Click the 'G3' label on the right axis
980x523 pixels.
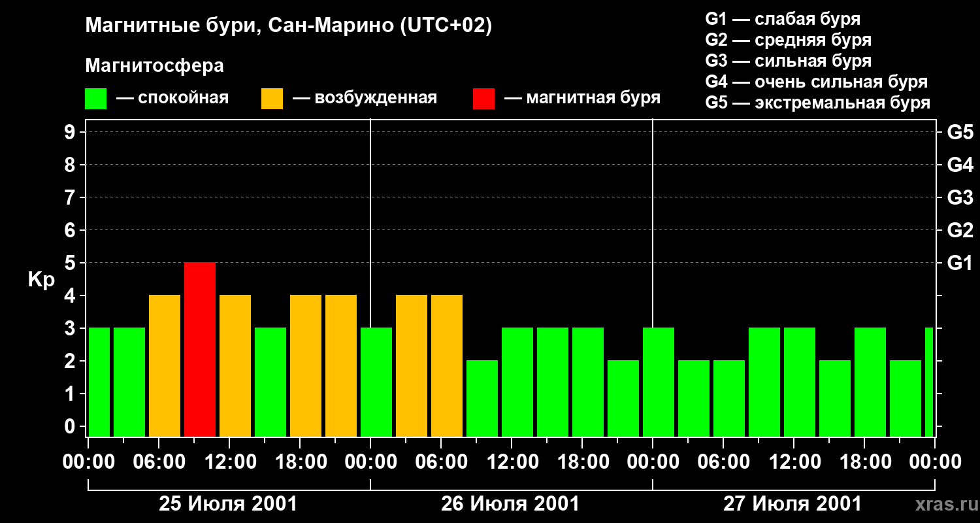(x=960, y=197)
